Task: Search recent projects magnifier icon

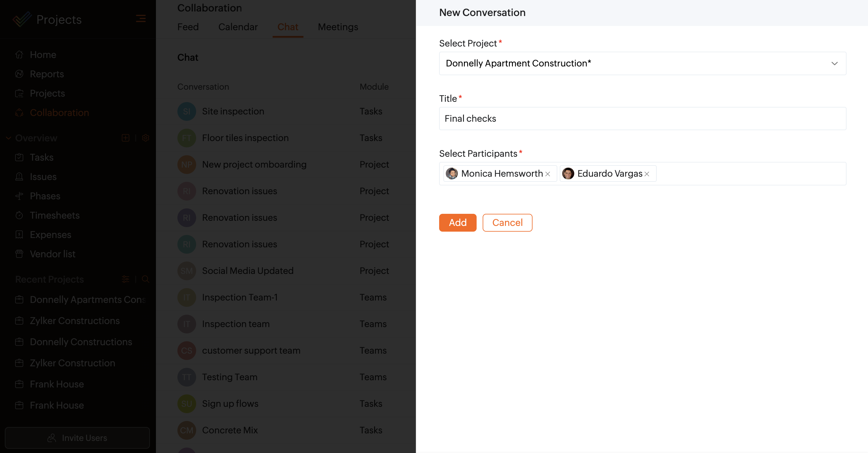Action: (146, 279)
